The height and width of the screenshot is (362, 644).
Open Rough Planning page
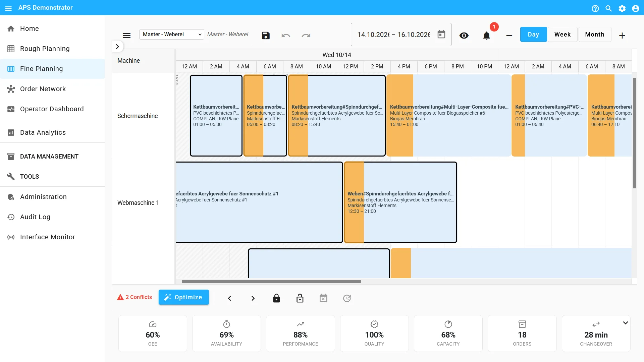click(x=52, y=49)
